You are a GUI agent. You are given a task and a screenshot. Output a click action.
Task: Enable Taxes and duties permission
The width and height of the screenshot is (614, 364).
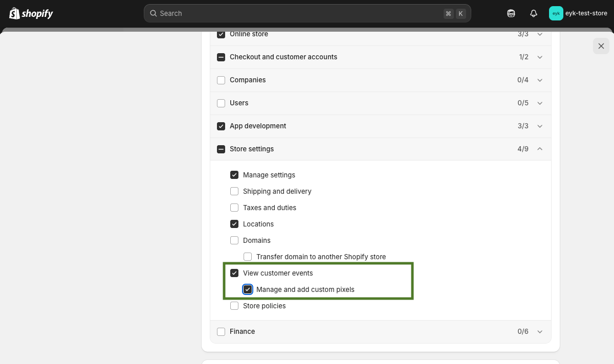tap(234, 208)
